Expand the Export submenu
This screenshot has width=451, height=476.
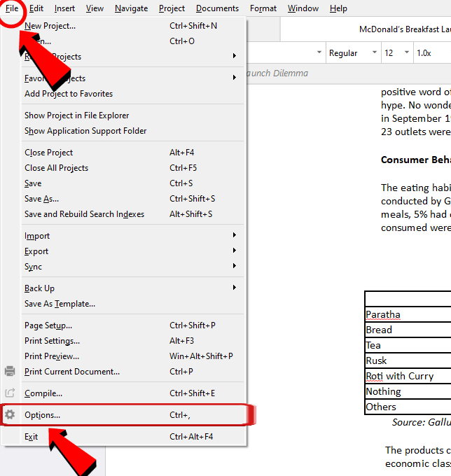pyautogui.click(x=133, y=251)
